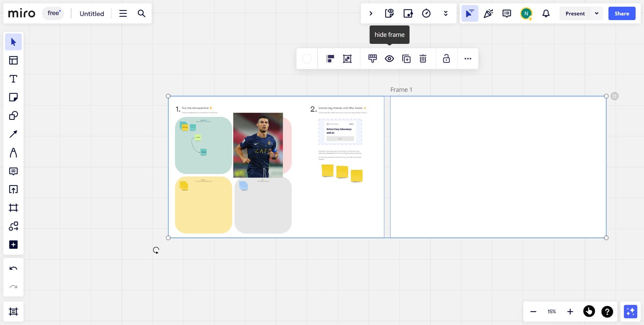The height and width of the screenshot is (325, 644).
Task: Open the Miro AI assist button
Action: point(630,312)
